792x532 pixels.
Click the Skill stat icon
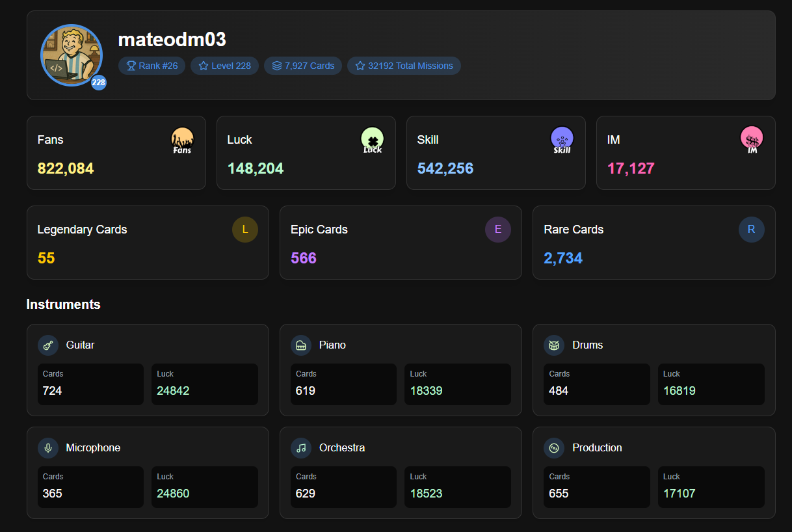(x=562, y=140)
